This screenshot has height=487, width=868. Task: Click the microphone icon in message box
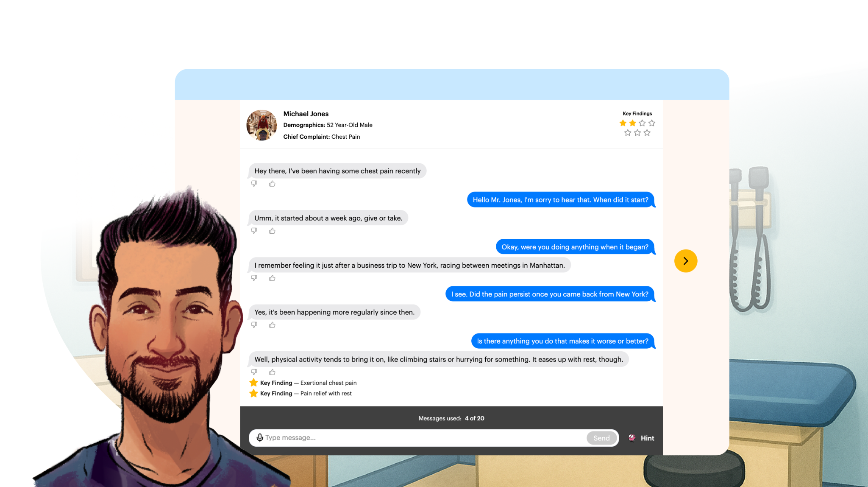point(260,437)
